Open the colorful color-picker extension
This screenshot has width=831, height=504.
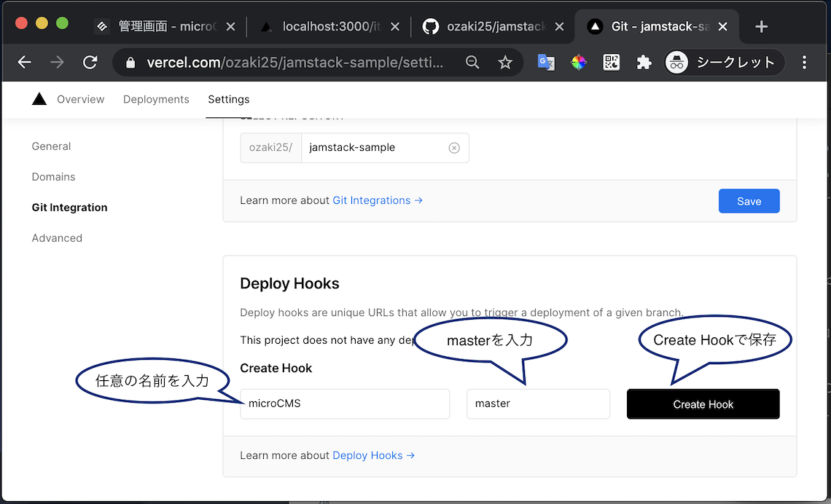pos(579,63)
